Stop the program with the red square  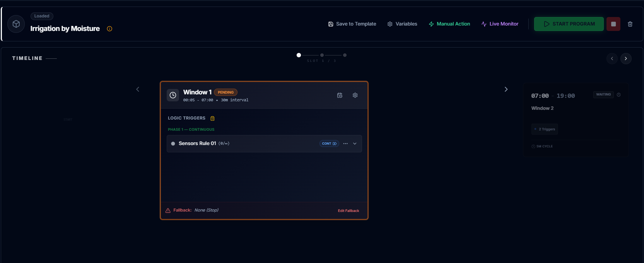pyautogui.click(x=613, y=24)
